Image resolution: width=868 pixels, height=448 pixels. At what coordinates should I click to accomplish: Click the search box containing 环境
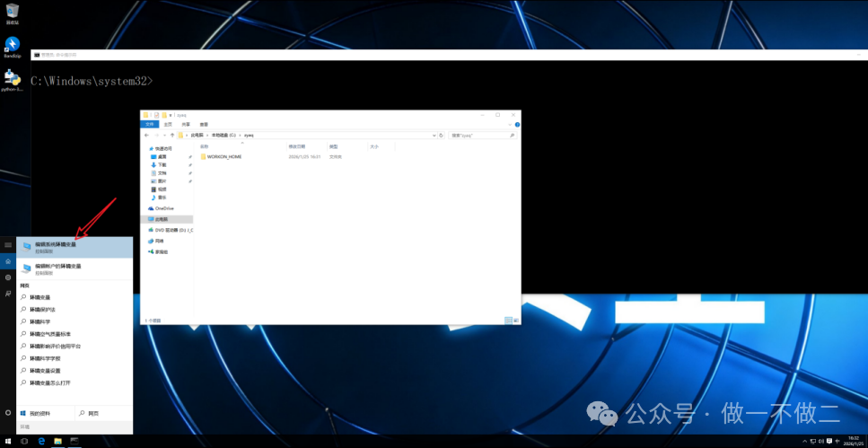point(75,427)
